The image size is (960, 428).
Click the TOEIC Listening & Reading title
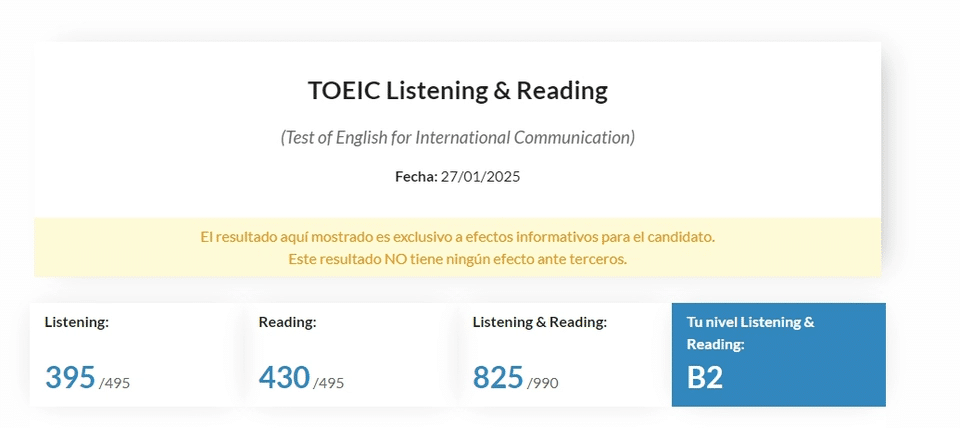457,91
